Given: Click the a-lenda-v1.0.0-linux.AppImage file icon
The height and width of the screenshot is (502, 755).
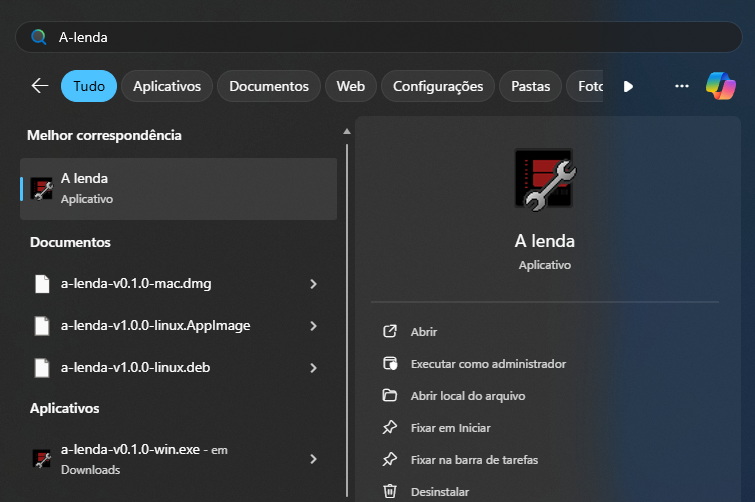Looking at the screenshot, I should pos(42,326).
